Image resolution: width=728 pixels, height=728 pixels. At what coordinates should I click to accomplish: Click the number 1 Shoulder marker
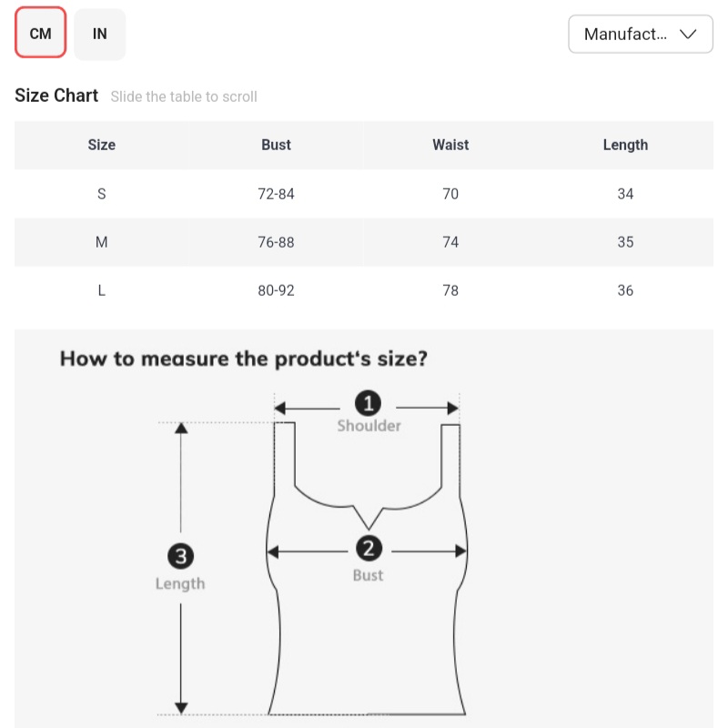coord(368,403)
